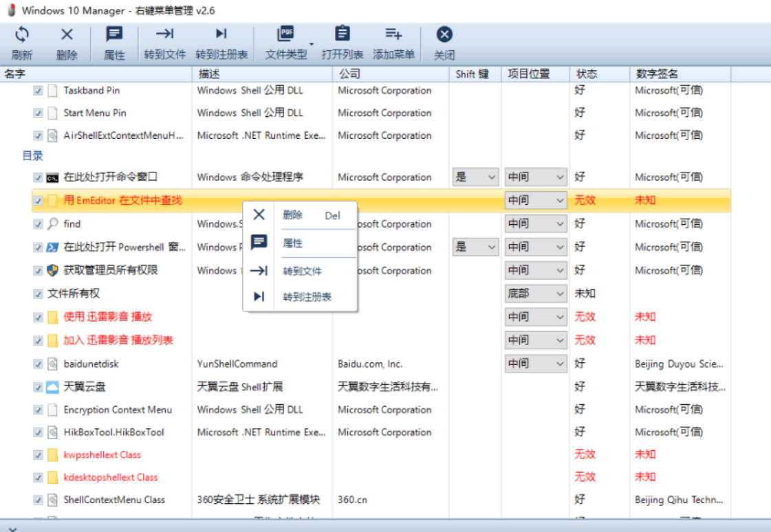Select 转到注册表 in the context menu
Image resolution: width=771 pixels, height=532 pixels.
[307, 297]
